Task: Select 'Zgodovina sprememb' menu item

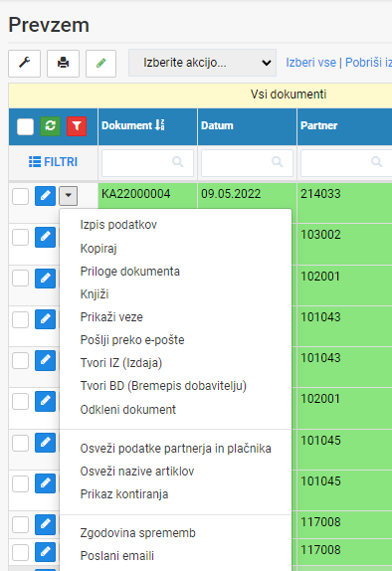Action: click(x=137, y=533)
